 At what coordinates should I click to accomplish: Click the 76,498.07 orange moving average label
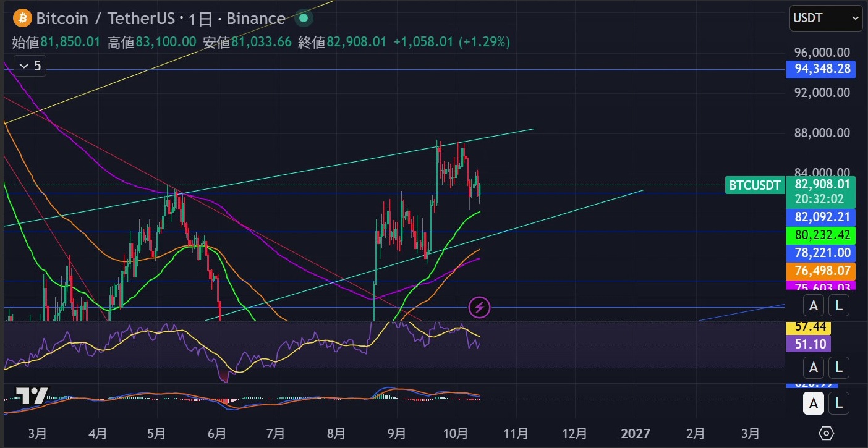coord(820,271)
